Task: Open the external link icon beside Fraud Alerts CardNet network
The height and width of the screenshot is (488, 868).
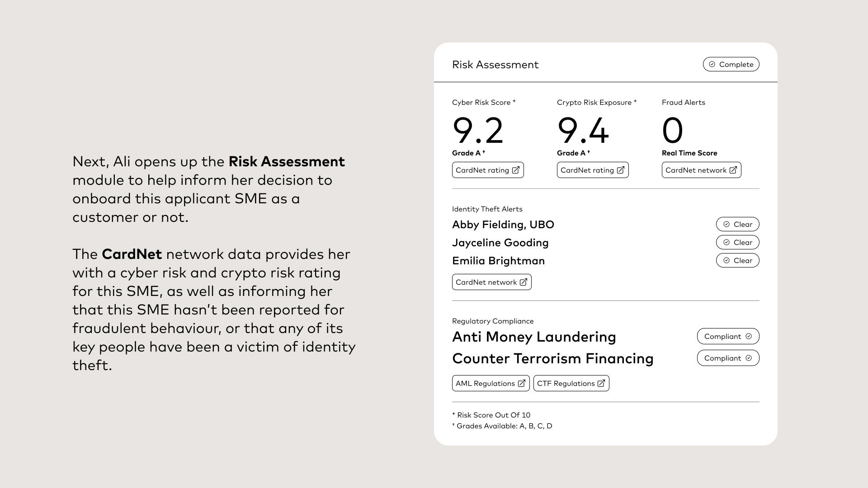Action: point(733,170)
